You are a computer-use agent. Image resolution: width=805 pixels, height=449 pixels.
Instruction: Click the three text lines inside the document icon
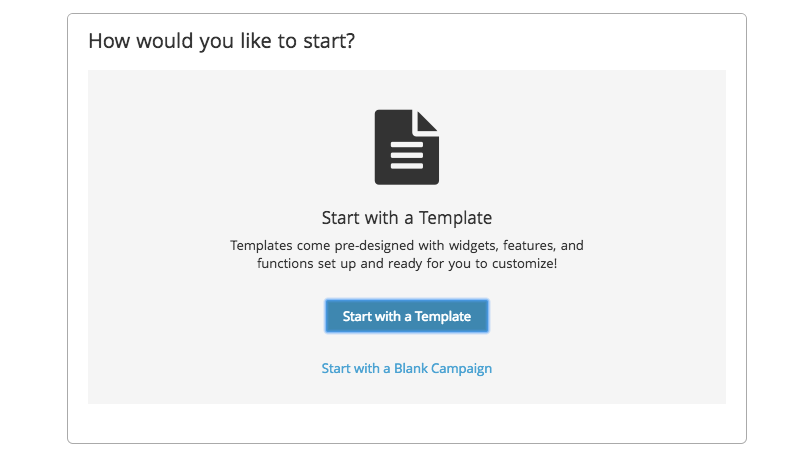[x=406, y=154]
